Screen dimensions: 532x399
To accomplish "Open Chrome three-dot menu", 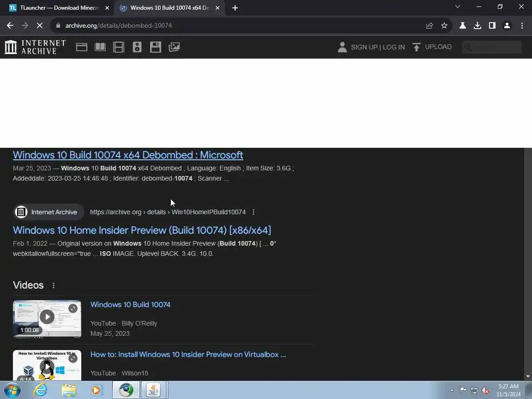I will pos(522,25).
